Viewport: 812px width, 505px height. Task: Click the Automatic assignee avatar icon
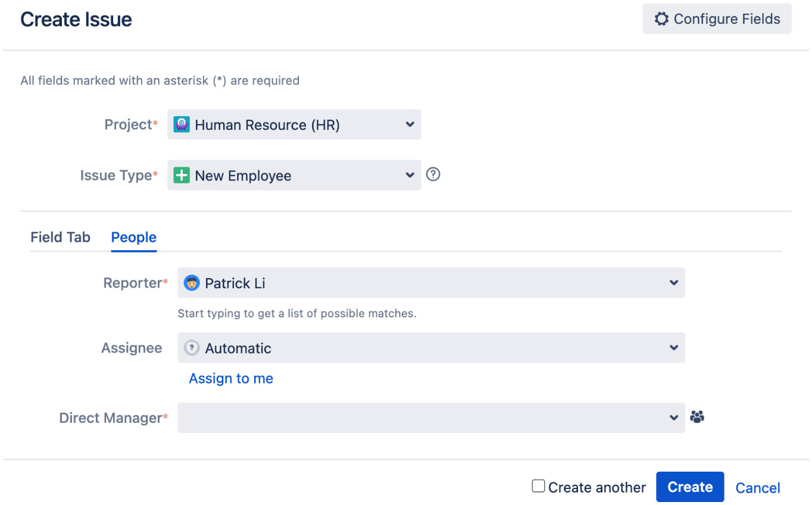[x=191, y=348]
